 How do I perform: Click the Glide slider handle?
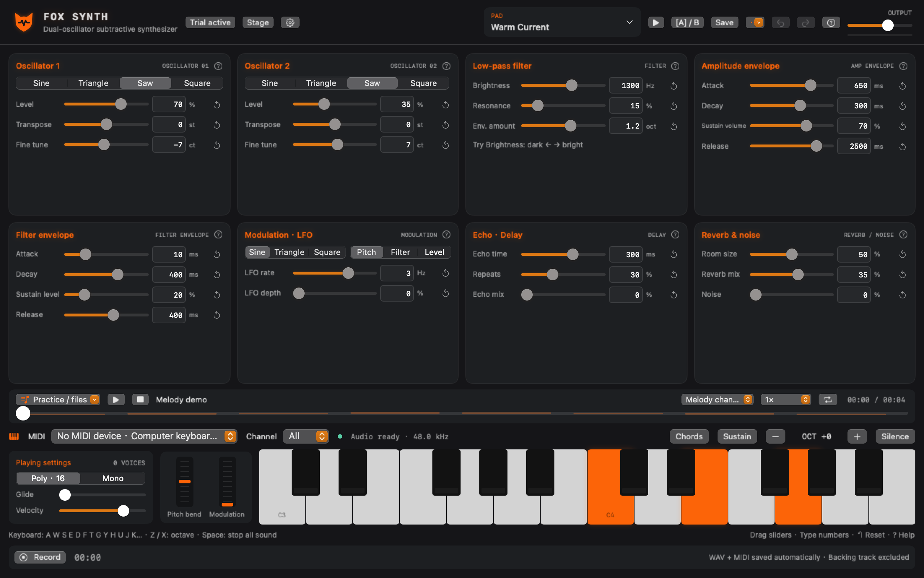[65, 495]
